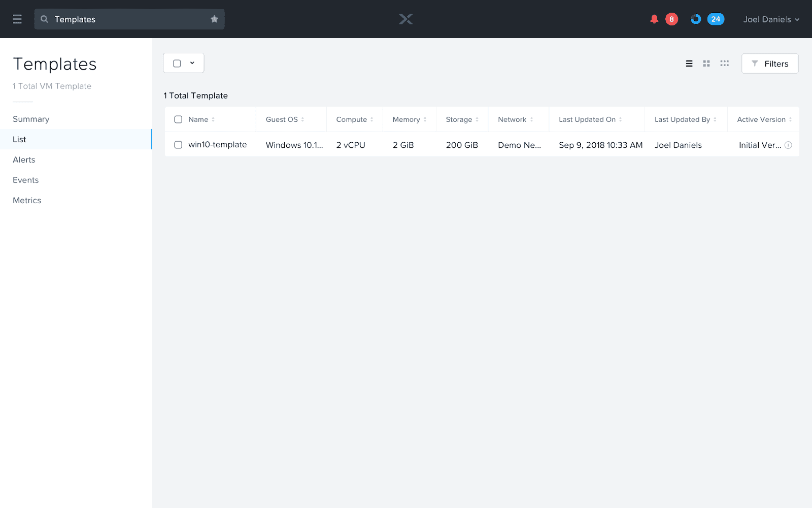Click the search magnifier icon
Viewport: 812px width, 508px height.
tap(44, 19)
